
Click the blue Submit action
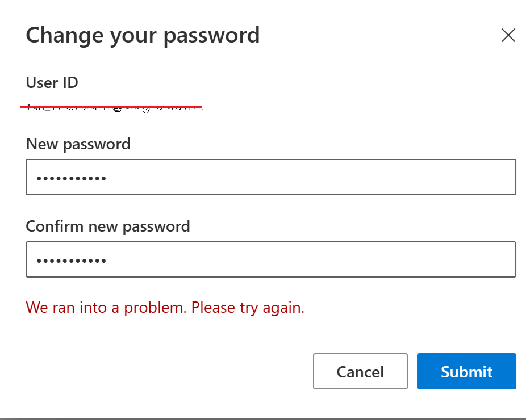pos(466,371)
